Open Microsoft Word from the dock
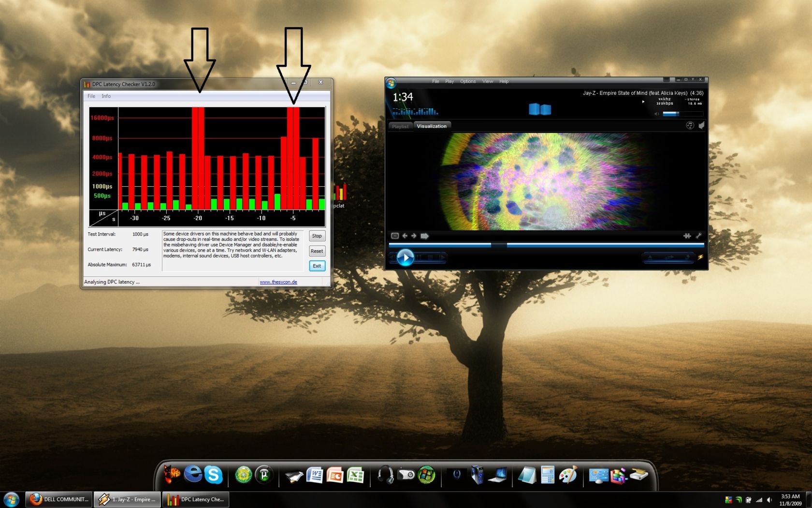 click(315, 475)
